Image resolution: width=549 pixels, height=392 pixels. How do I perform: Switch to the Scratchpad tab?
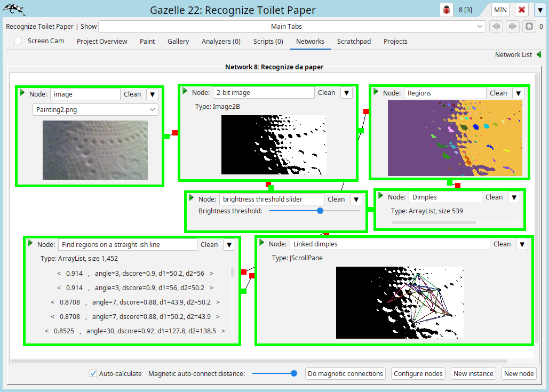(x=354, y=41)
